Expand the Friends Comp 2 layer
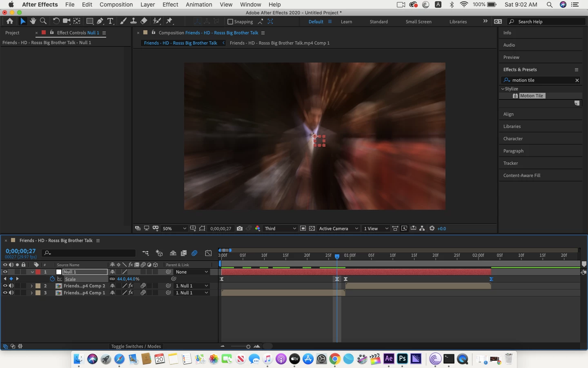This screenshot has width=588, height=368. pos(32,286)
